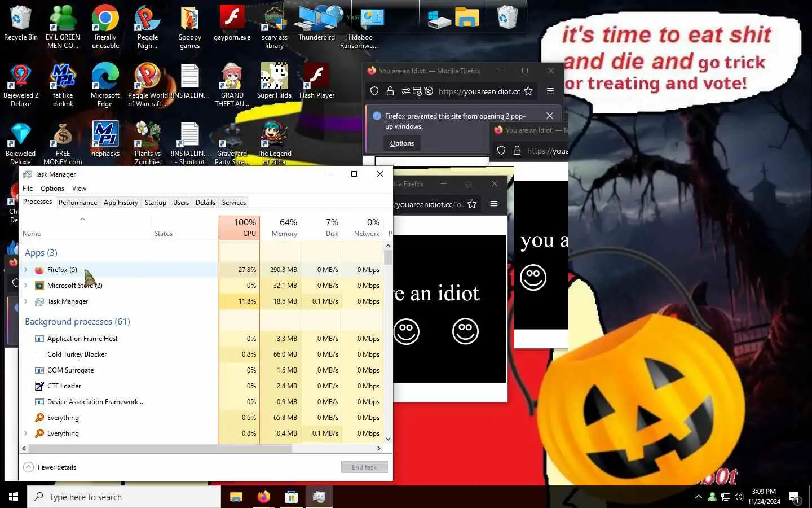Expand the Task Manager process row
The width and height of the screenshot is (812, 508).
coord(25,301)
